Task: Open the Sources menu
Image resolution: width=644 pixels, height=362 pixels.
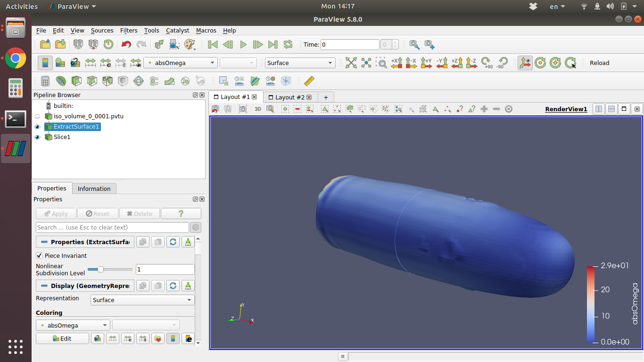Action: (102, 30)
